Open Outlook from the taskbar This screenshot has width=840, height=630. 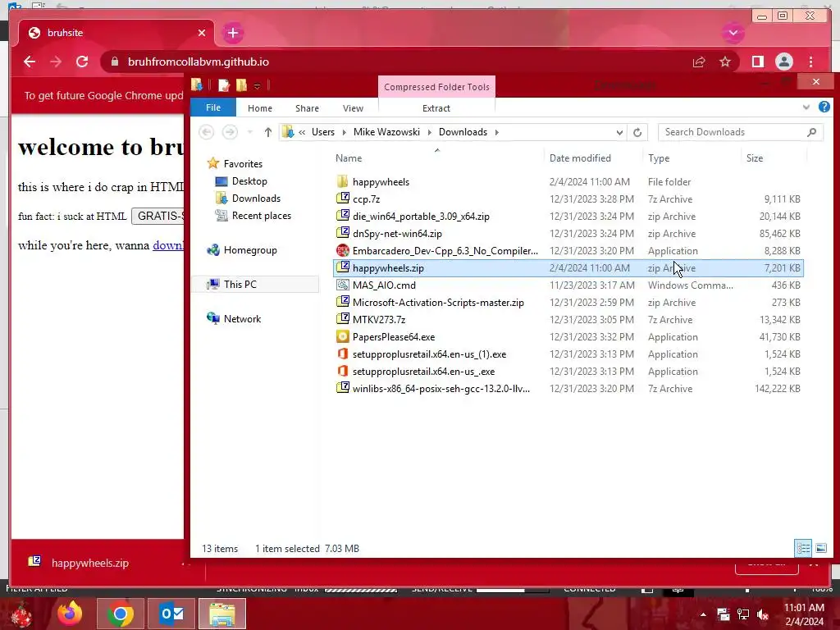[x=172, y=614]
